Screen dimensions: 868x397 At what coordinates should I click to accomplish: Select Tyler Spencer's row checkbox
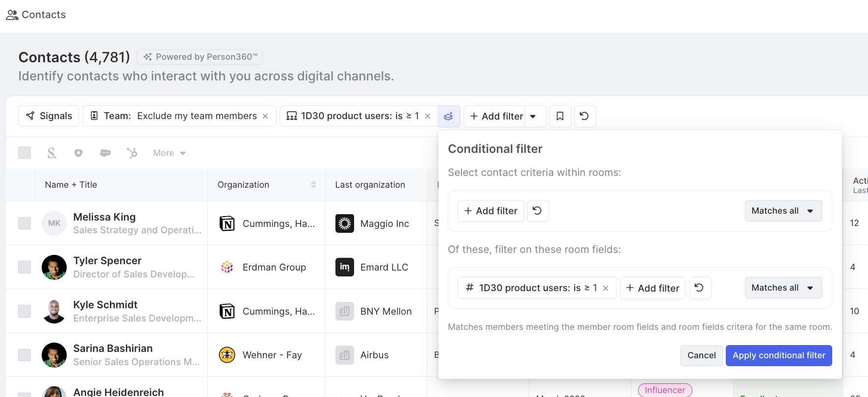pos(25,267)
